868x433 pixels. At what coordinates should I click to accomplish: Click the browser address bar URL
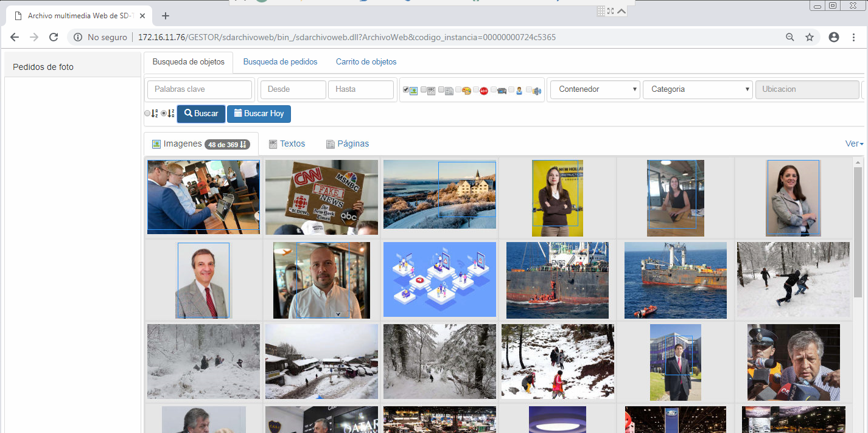point(347,37)
